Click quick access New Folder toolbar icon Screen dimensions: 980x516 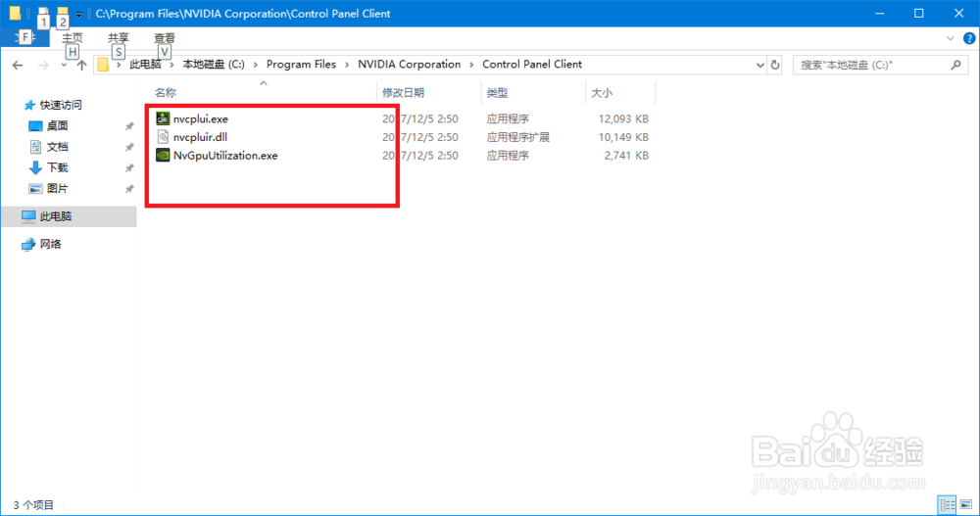(62, 13)
